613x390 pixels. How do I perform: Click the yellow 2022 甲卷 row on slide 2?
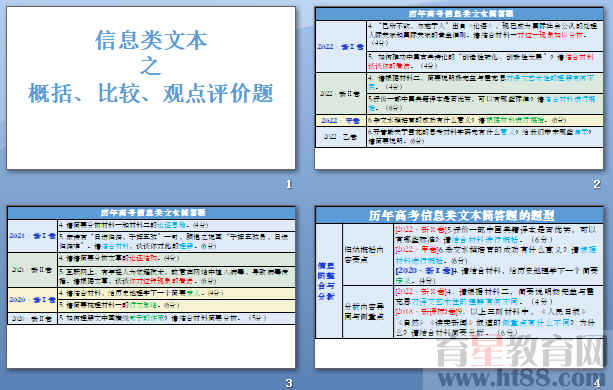click(x=459, y=120)
